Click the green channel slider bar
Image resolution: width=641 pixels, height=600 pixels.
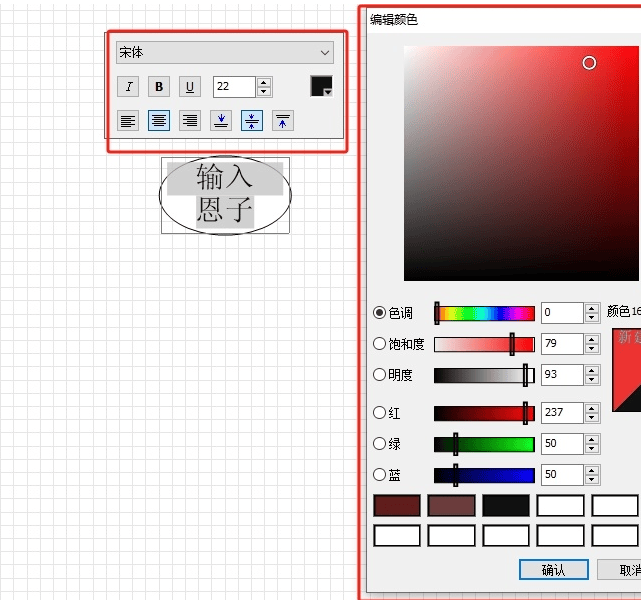pyautogui.click(x=484, y=444)
